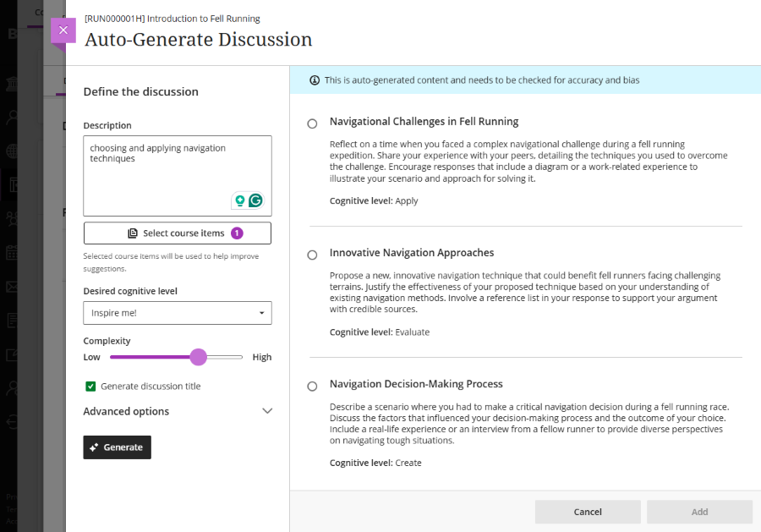
Task: Click the Complexity slider handle
Action: 198,357
